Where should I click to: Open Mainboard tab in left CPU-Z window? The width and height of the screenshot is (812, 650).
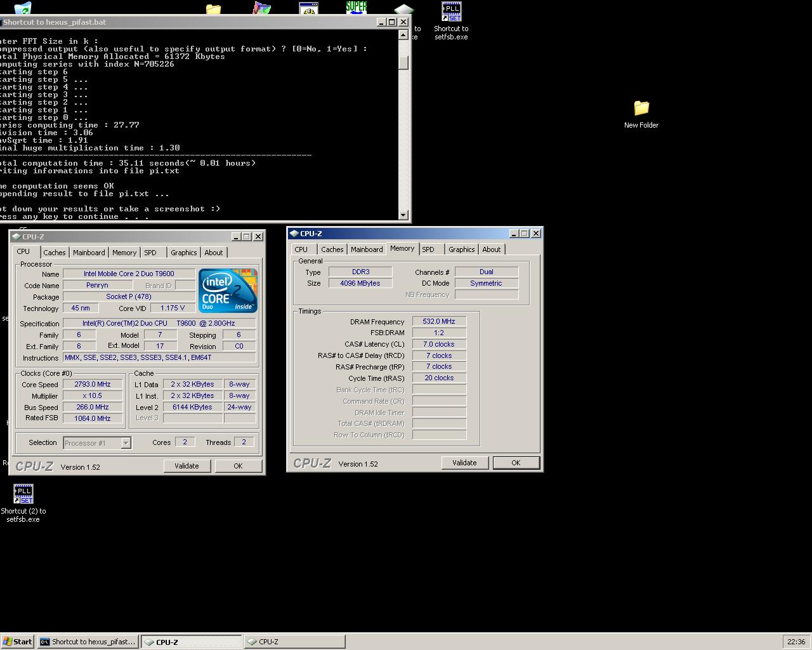click(89, 253)
